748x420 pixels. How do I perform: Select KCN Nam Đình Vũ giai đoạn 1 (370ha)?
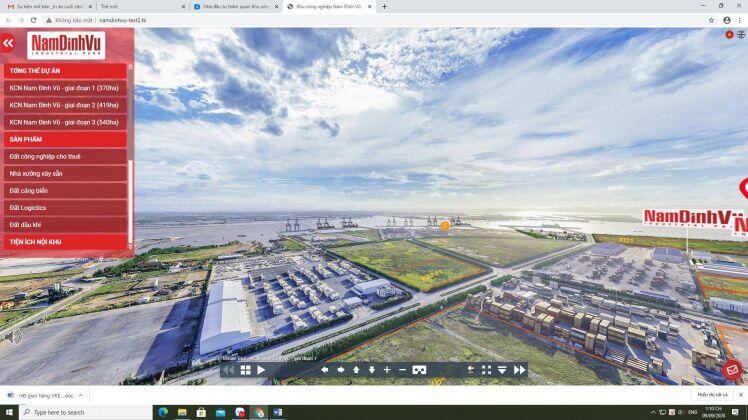coord(65,88)
